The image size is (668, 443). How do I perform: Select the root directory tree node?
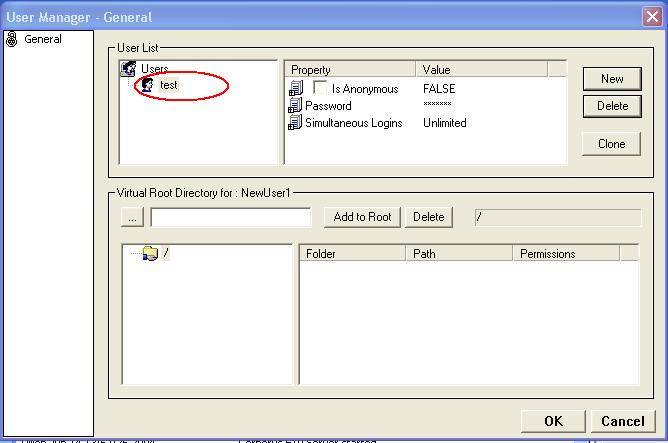click(165, 254)
